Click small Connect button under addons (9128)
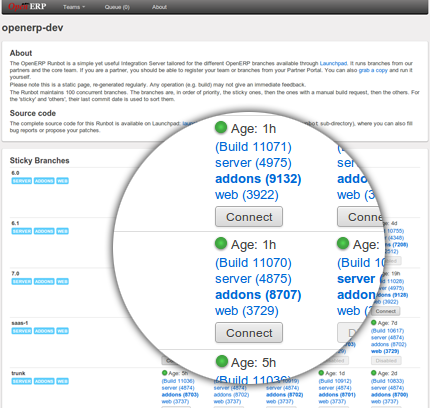Image resolution: width=430 pixels, height=408 pixels. click(x=386, y=311)
